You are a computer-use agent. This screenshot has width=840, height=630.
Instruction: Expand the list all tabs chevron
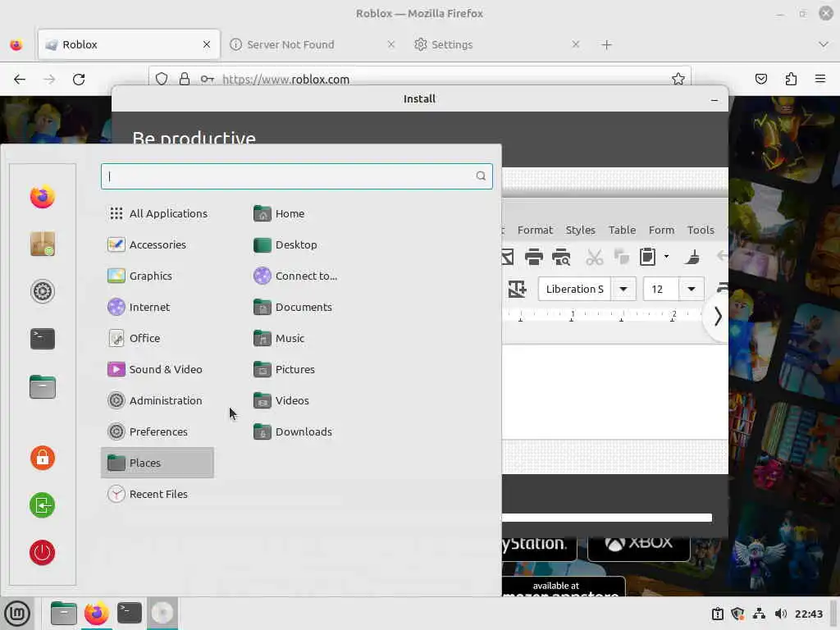(824, 44)
